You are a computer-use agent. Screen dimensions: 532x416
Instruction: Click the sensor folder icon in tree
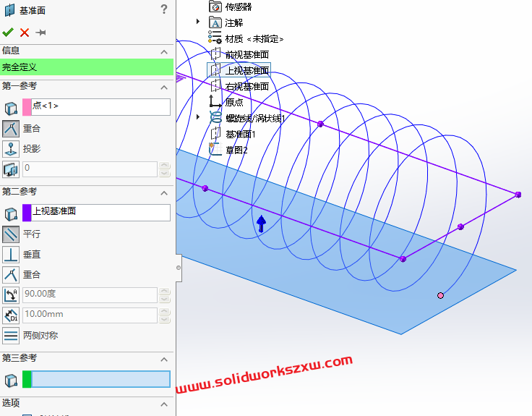point(215,7)
